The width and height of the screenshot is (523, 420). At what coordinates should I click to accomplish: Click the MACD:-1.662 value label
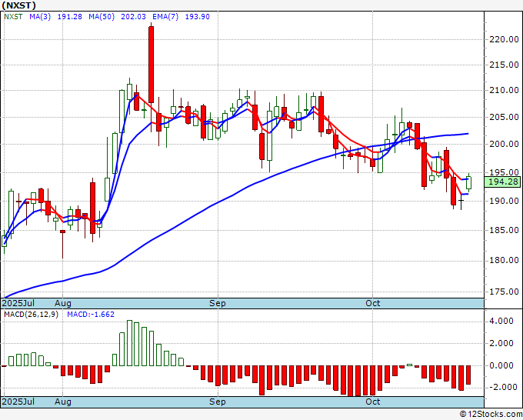(91, 315)
